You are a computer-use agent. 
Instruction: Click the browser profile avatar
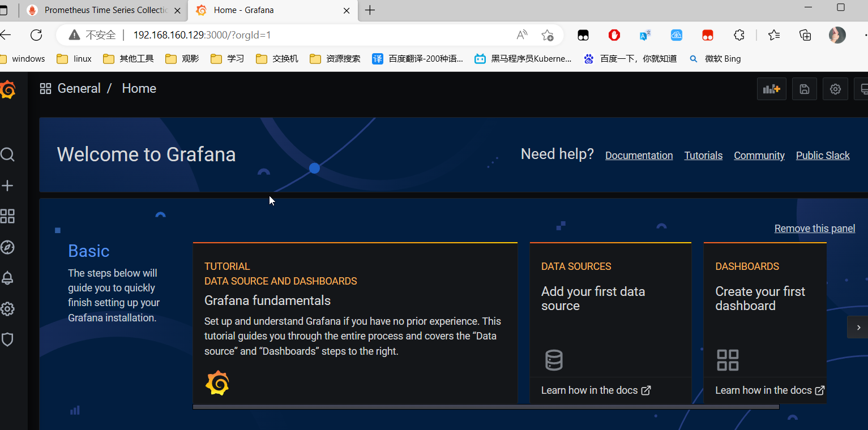tap(837, 35)
